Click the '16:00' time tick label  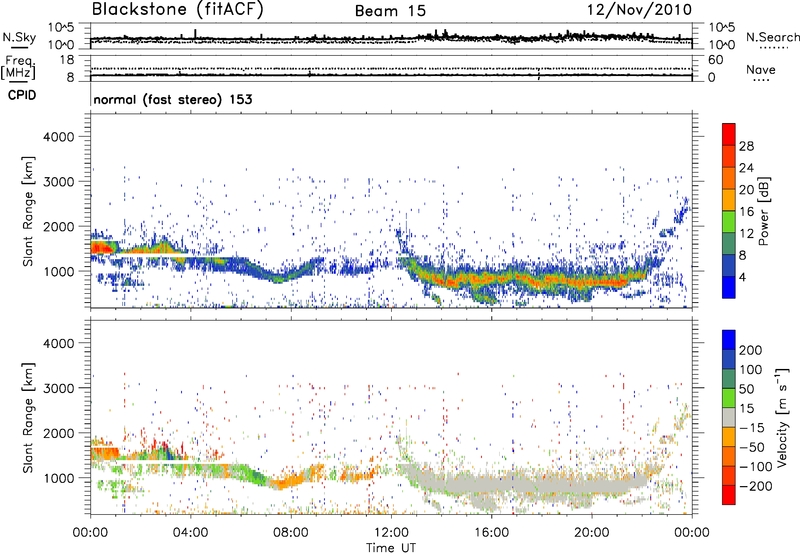coord(491,533)
